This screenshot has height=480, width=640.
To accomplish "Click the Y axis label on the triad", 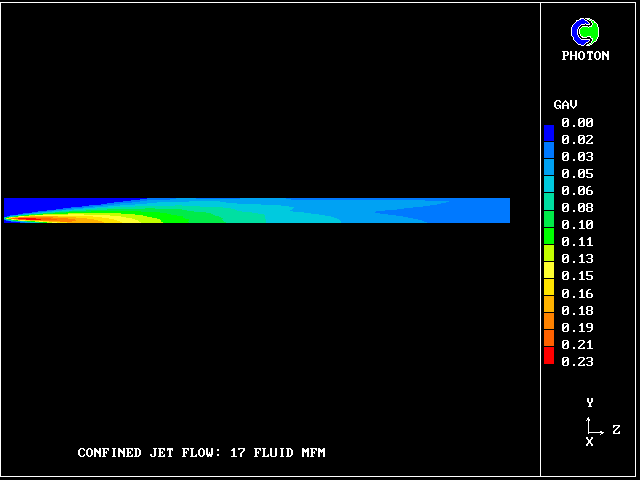I will [x=590, y=403].
